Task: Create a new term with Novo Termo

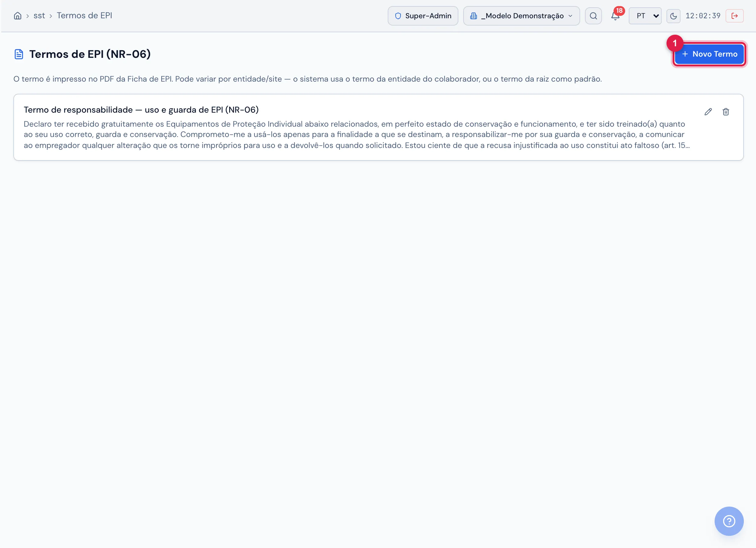Action: tap(709, 54)
